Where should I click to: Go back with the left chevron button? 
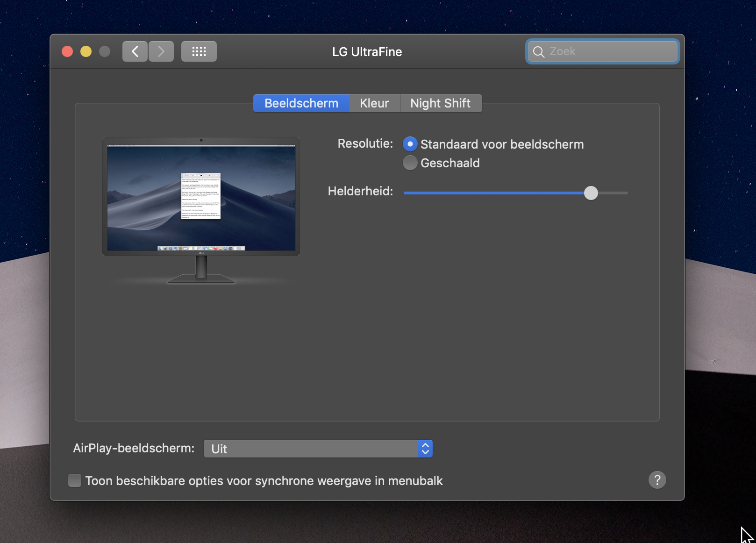(x=135, y=51)
